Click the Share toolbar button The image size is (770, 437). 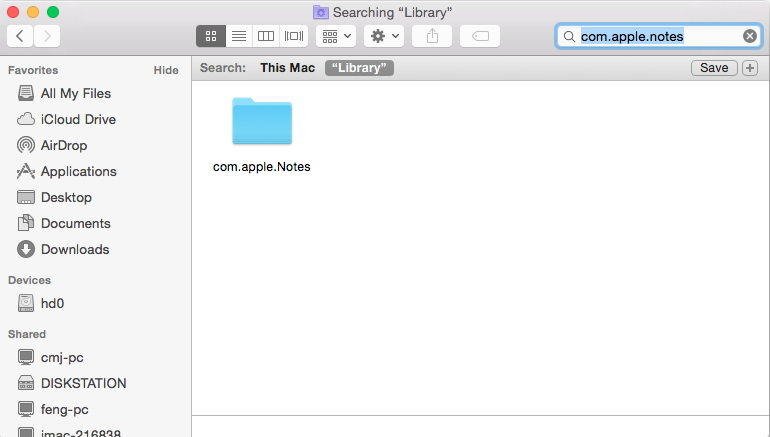(432, 36)
